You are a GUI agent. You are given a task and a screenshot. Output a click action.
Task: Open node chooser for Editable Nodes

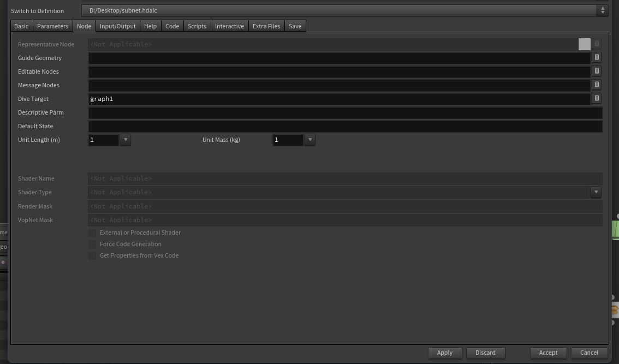(597, 71)
